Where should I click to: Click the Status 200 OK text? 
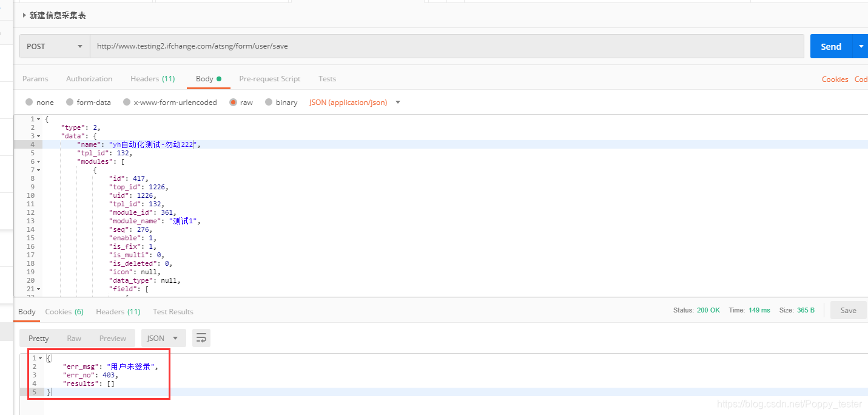tap(696, 310)
